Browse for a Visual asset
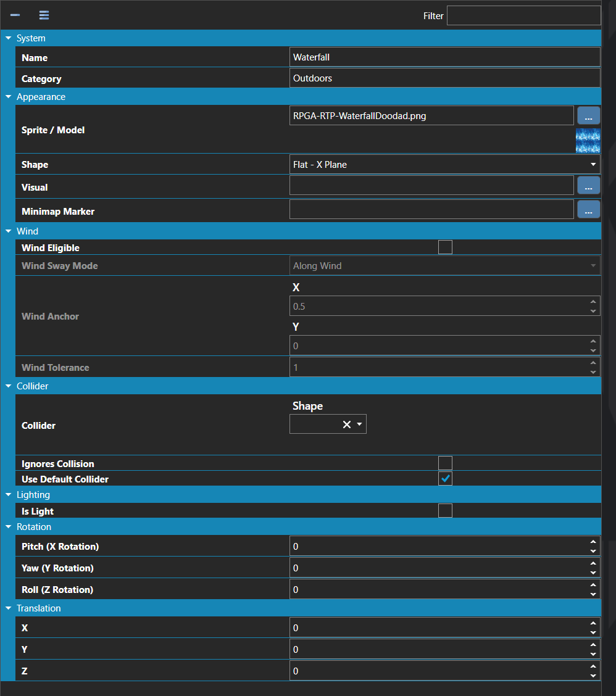616x696 pixels. 588,186
